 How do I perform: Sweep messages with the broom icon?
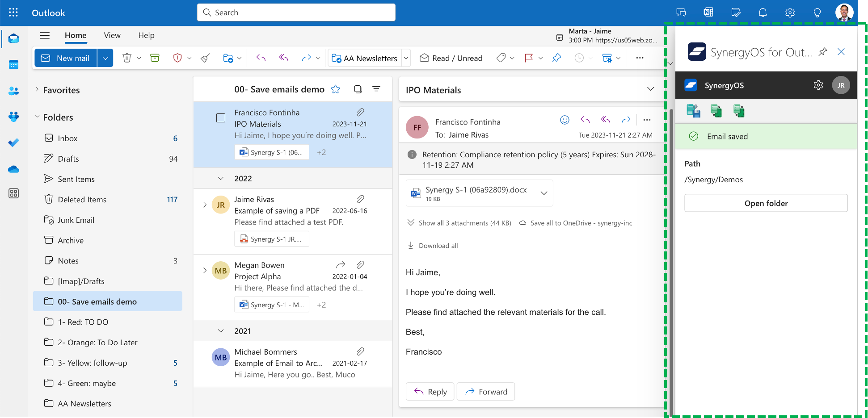point(205,58)
